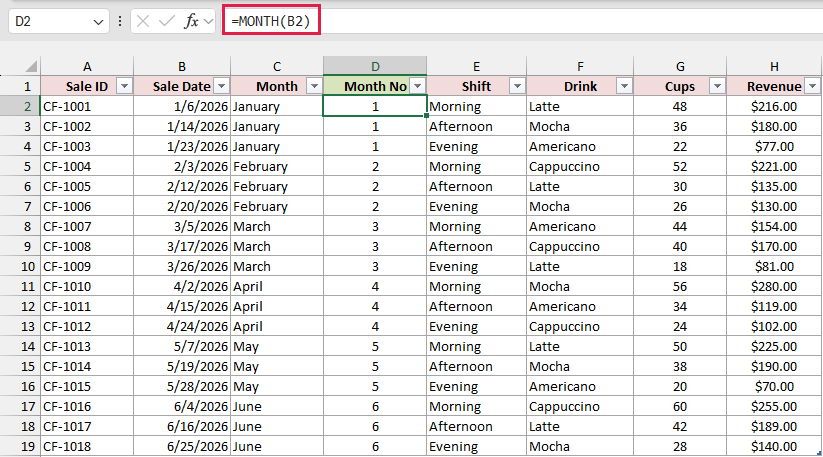Screen dimensions: 823x457
Task: Select column E header
Action: click(476, 67)
